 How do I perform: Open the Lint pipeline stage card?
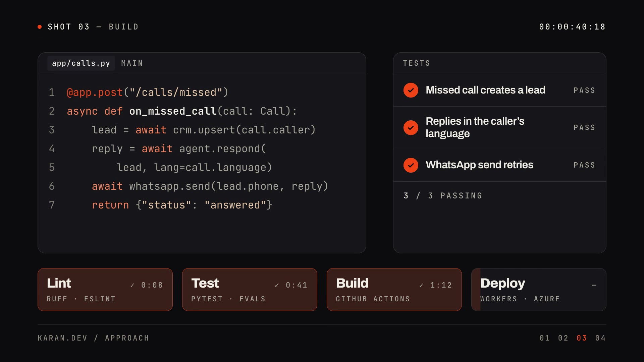coord(105,290)
